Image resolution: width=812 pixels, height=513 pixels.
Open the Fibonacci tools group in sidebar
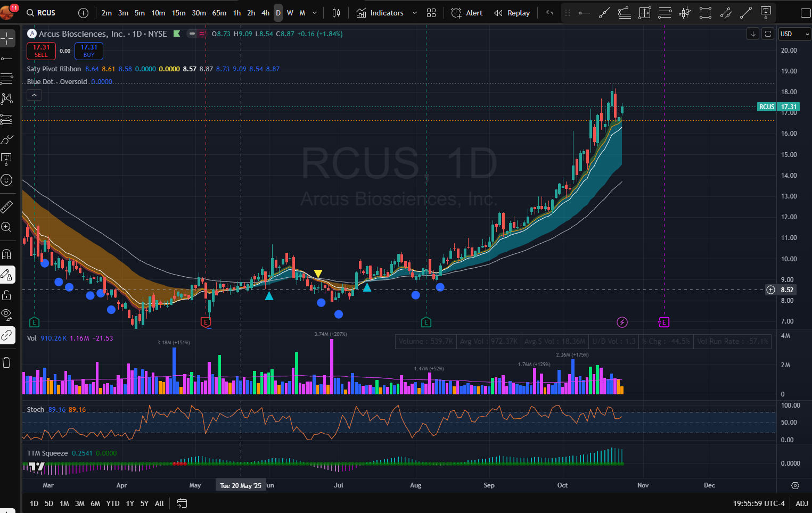[x=7, y=79]
